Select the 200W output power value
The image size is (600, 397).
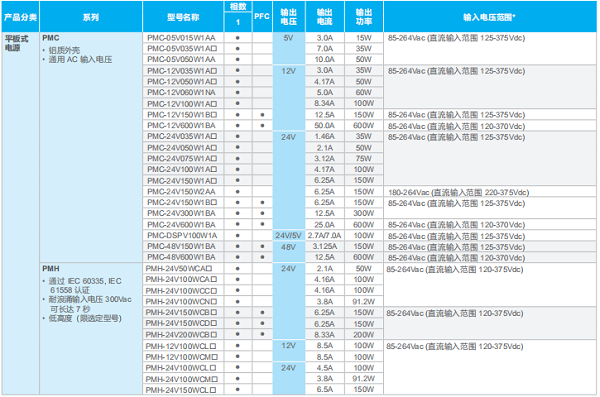pos(364,335)
